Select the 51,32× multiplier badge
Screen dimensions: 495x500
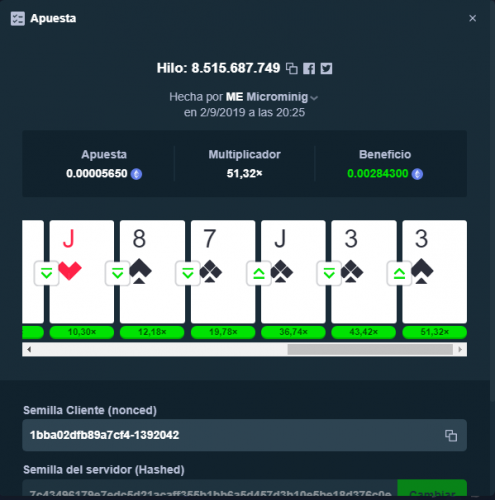[x=434, y=332]
